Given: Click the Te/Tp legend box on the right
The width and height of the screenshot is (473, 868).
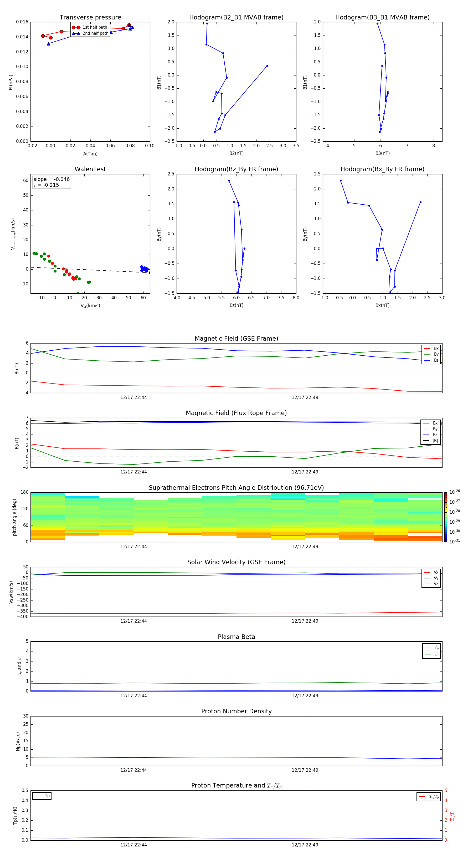Looking at the screenshot, I should point(428,796).
